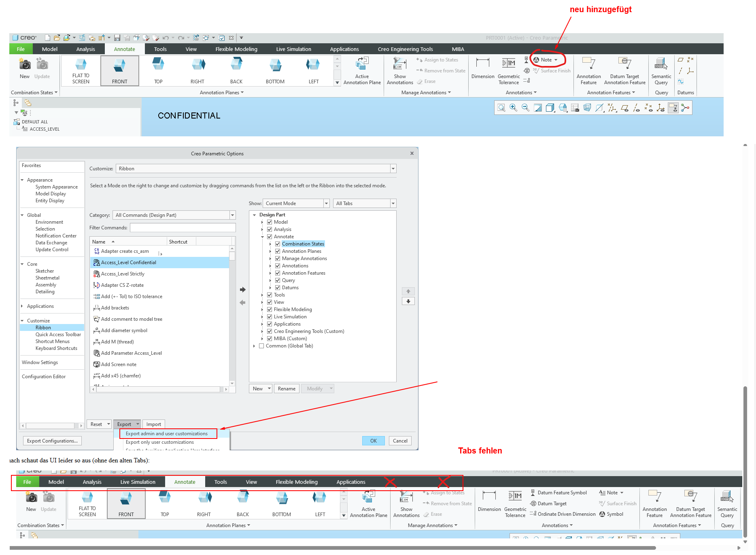
Task: Click the Datum Feature Symbol in bottom ribbon
Action: click(x=559, y=493)
